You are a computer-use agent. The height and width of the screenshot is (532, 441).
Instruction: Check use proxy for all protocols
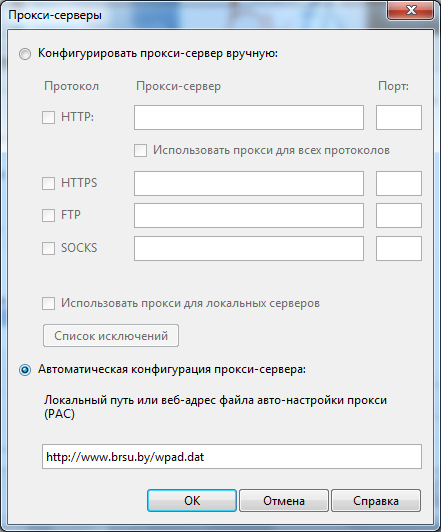[140, 151]
